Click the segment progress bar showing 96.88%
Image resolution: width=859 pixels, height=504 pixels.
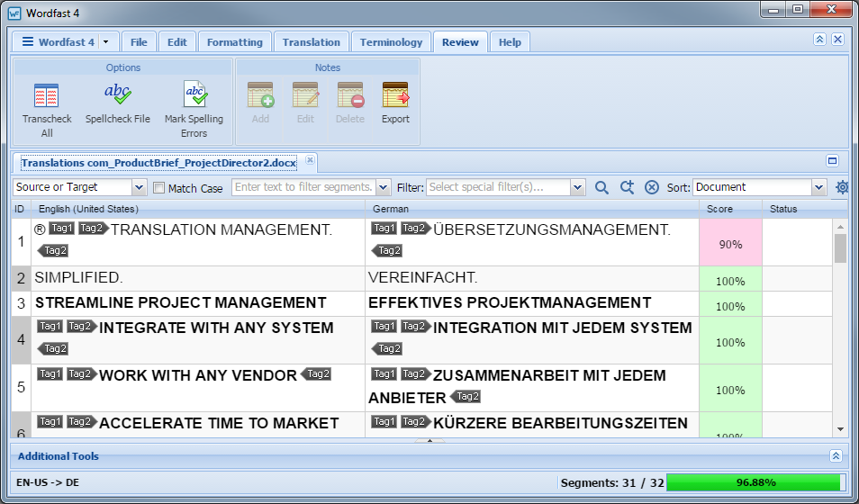(756, 482)
